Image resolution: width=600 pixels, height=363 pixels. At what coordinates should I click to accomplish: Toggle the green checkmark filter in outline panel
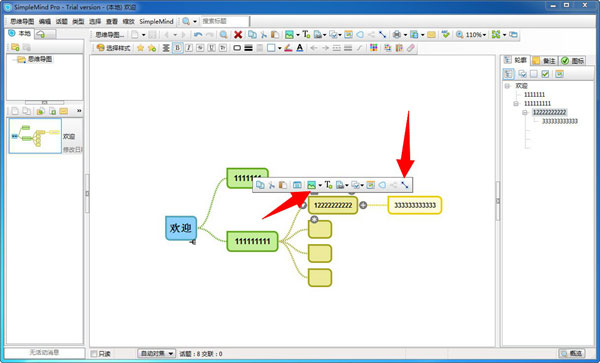coord(545,74)
